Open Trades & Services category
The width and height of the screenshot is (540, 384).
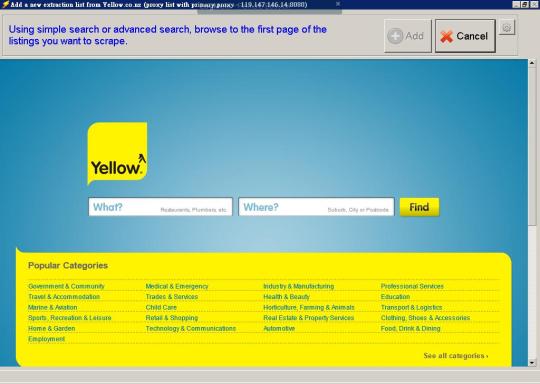[172, 297]
